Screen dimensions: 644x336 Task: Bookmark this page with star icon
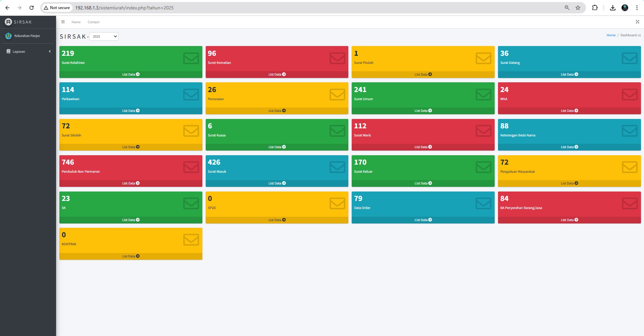578,8
